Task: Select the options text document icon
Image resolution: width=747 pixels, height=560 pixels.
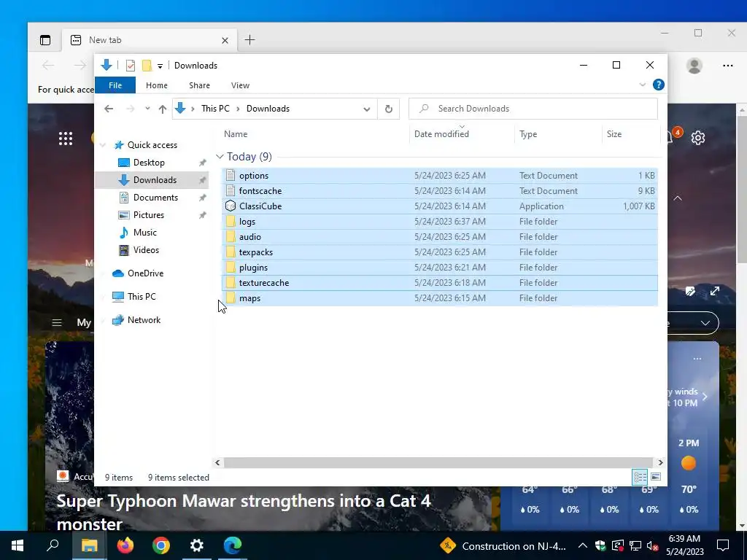Action: pos(231,175)
